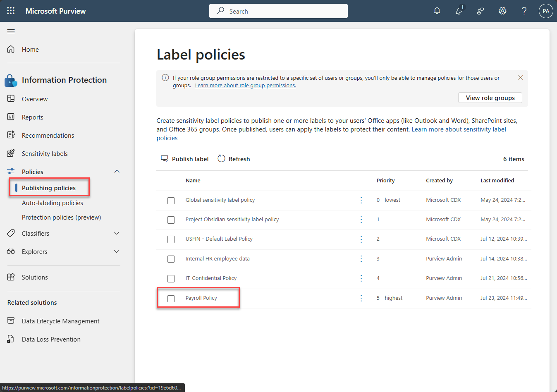
Task: Click inside the Search field
Action: [278, 11]
